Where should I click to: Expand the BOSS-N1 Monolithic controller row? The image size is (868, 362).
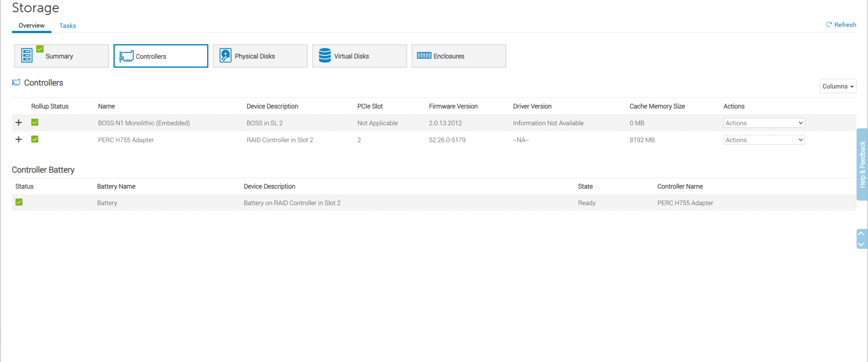[19, 123]
